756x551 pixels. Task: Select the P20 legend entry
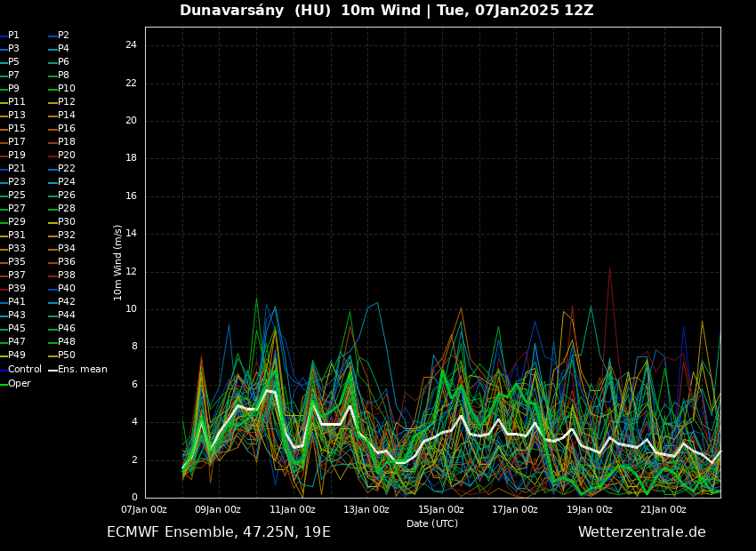point(67,156)
